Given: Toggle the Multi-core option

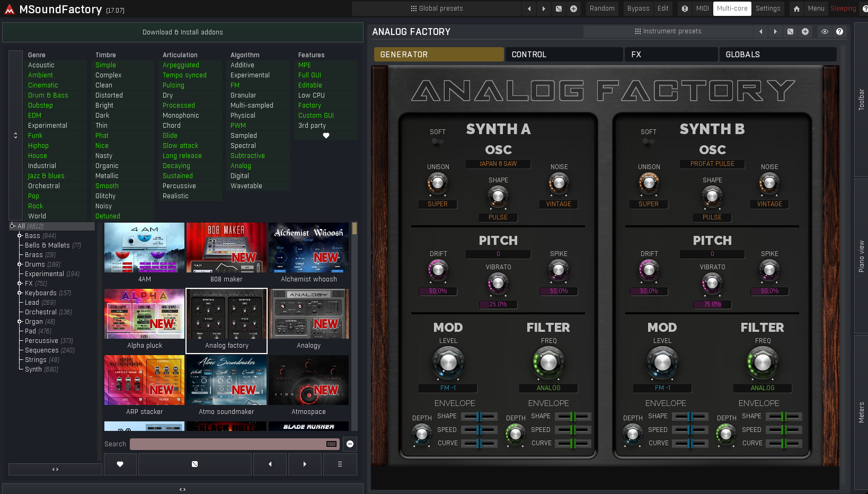Looking at the screenshot, I should [x=732, y=8].
